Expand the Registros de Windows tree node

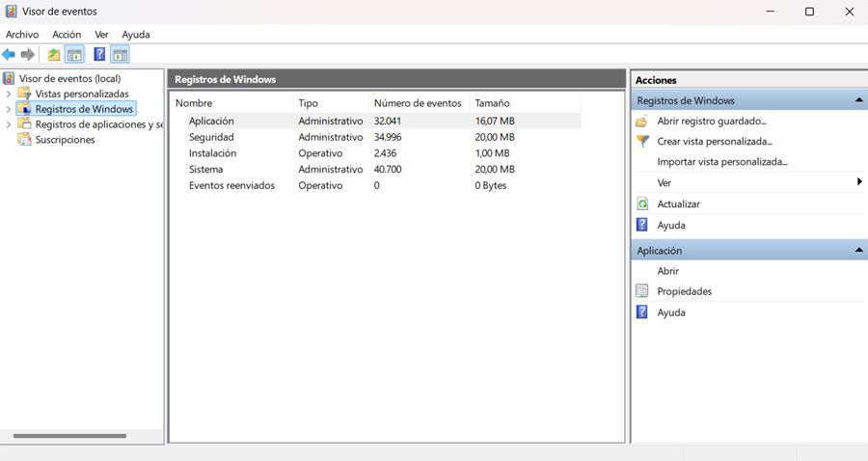pos(9,109)
